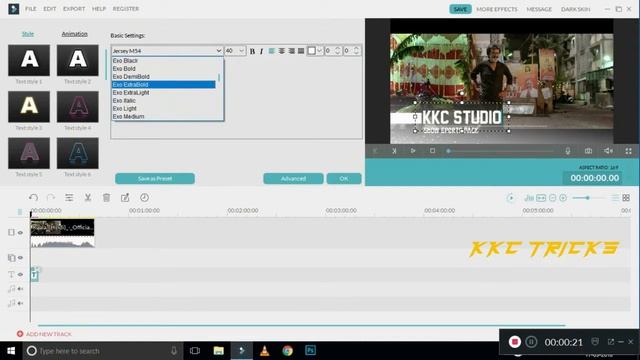Enter full screen preview mode

629,151
